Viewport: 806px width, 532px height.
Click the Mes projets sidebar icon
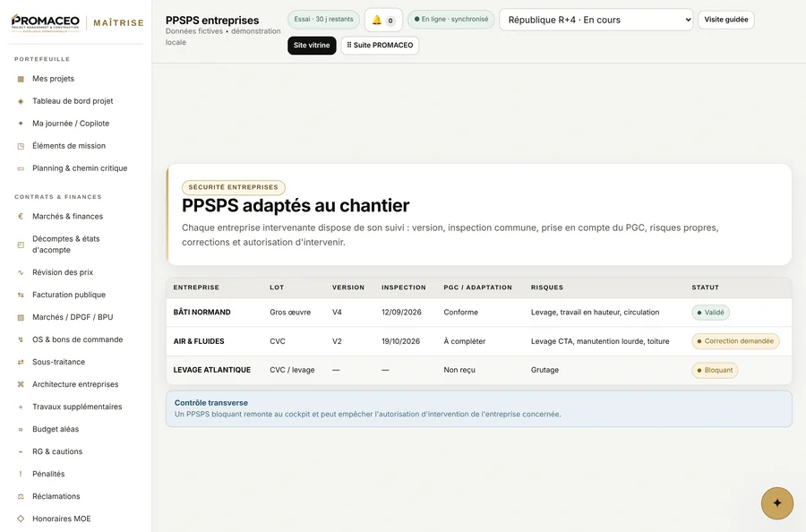pos(21,79)
